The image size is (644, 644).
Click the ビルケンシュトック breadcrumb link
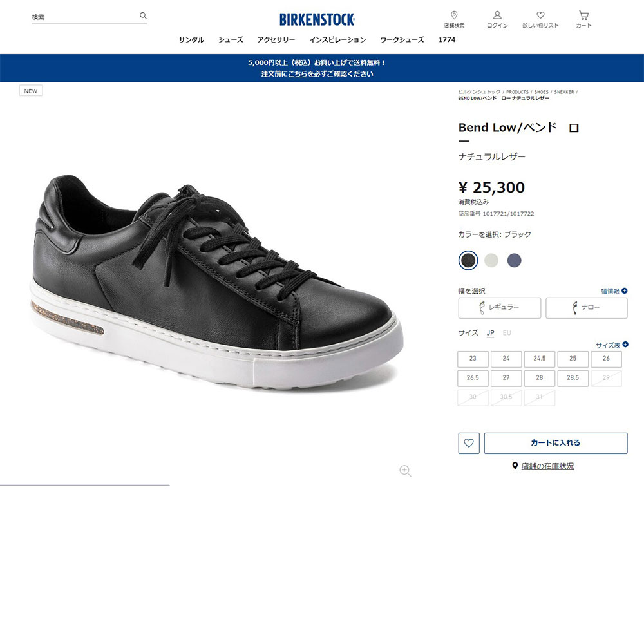coord(479,92)
